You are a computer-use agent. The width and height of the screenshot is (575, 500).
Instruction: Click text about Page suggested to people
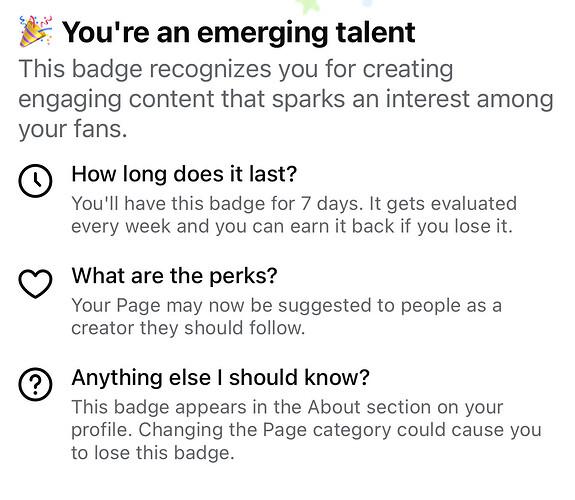pyautogui.click(x=286, y=305)
